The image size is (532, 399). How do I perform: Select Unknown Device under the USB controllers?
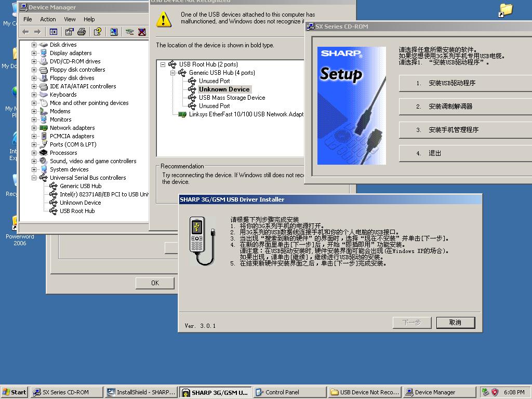80,203
